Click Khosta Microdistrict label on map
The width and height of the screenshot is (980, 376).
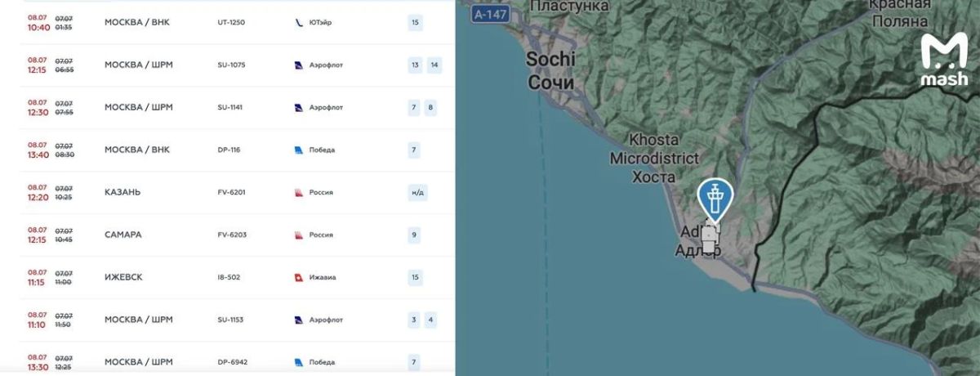point(654,158)
